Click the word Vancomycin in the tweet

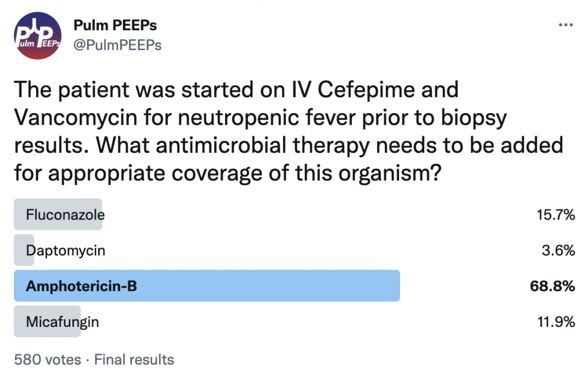point(75,117)
